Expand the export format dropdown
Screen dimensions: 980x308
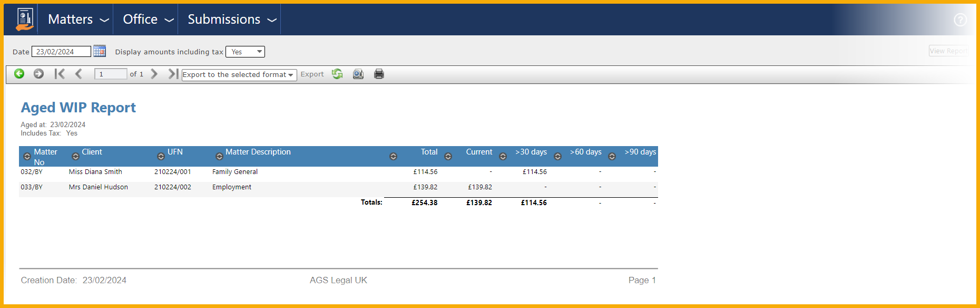(x=239, y=75)
